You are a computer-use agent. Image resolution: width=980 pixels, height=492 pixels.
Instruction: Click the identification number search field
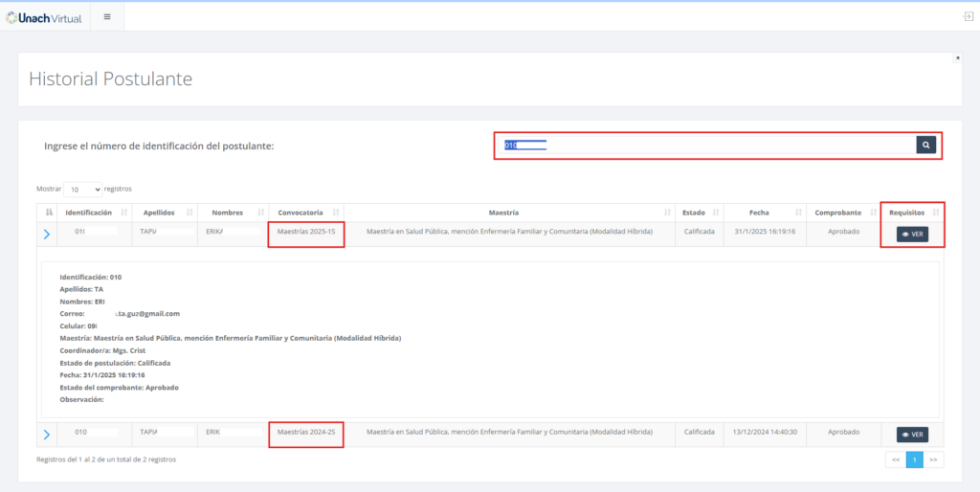pyautogui.click(x=708, y=145)
